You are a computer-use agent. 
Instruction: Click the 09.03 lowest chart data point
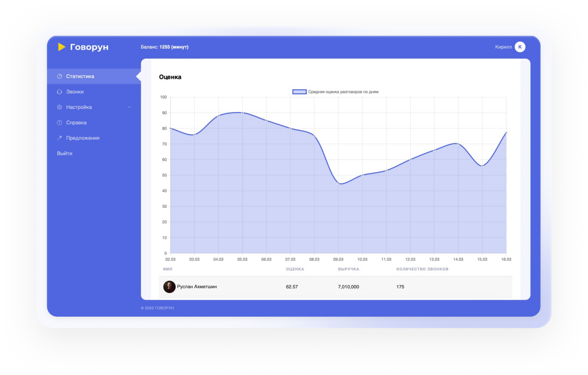(x=338, y=183)
